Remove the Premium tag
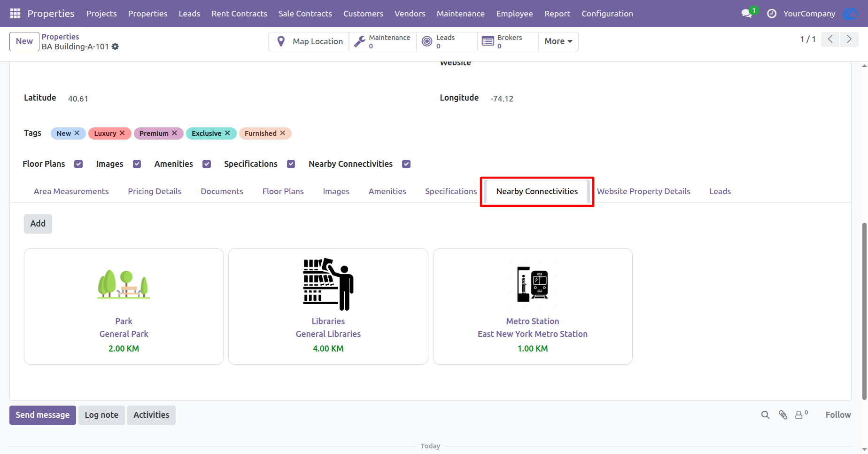The width and height of the screenshot is (868, 454). pyautogui.click(x=174, y=133)
